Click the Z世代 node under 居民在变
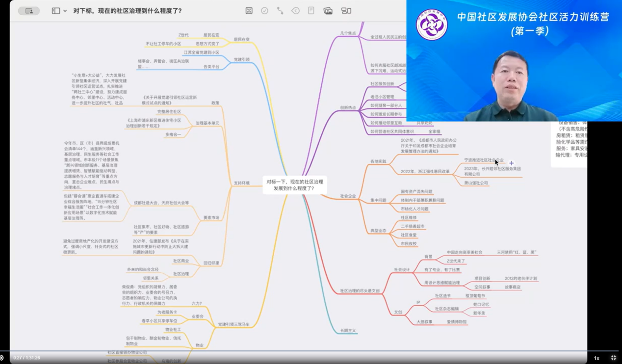The width and height of the screenshot is (622, 364). 183,35
